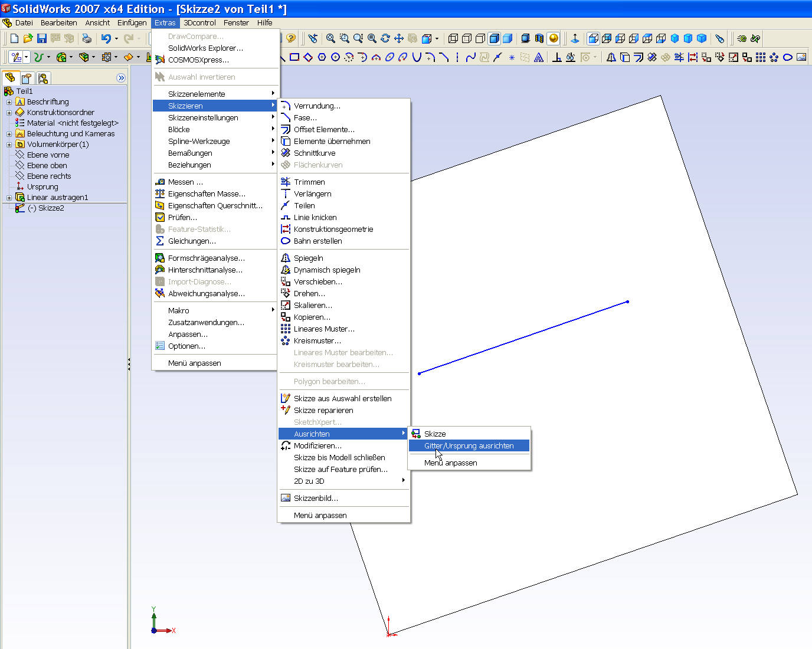Expand the FeatureManager panel with chevron button
Image resolution: width=812 pixels, height=649 pixels.
121,78
